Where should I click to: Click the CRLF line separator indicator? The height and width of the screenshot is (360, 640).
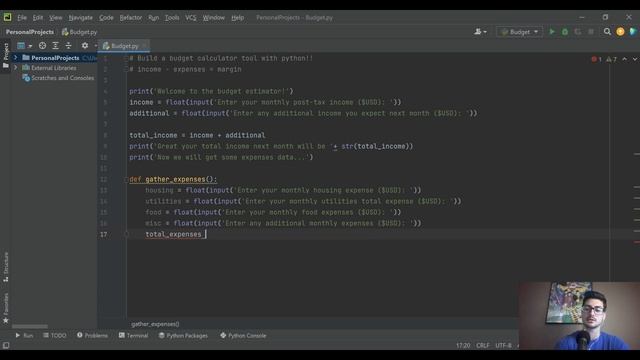pos(483,345)
